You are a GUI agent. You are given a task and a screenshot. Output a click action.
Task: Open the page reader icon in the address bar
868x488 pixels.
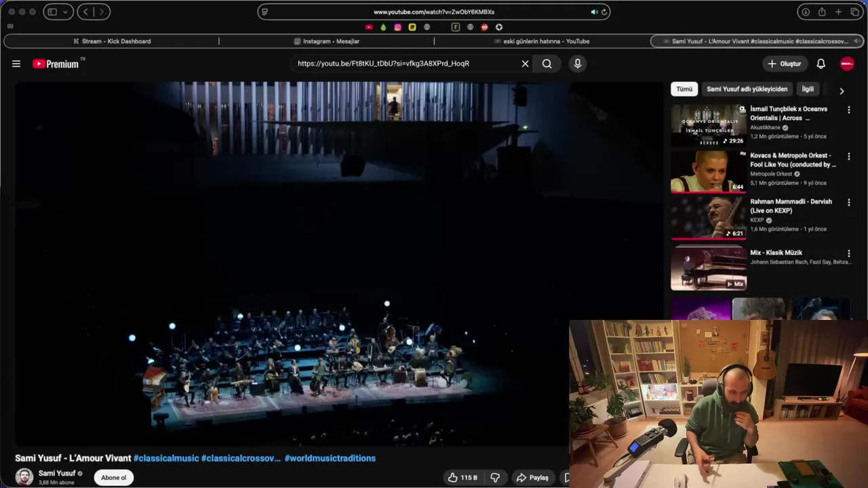pyautogui.click(x=264, y=12)
